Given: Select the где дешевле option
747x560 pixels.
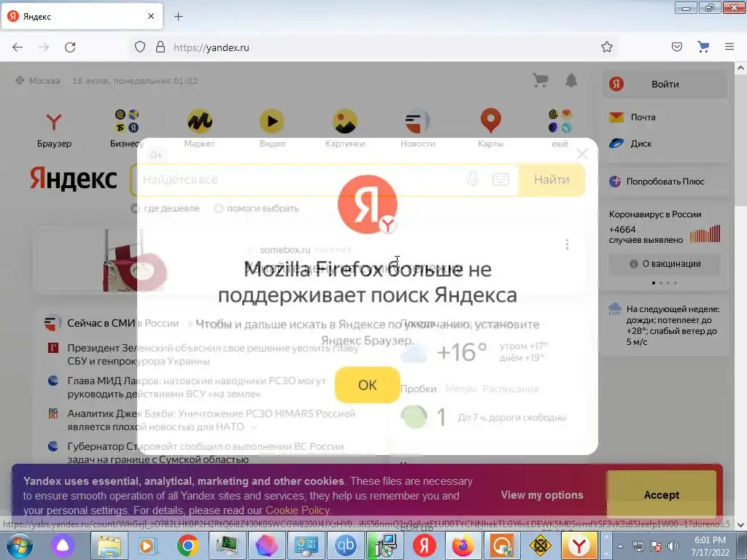Looking at the screenshot, I should tap(167, 208).
